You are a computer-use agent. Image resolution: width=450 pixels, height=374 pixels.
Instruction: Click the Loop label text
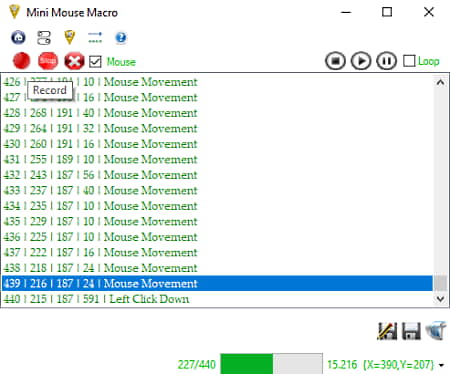pos(429,61)
